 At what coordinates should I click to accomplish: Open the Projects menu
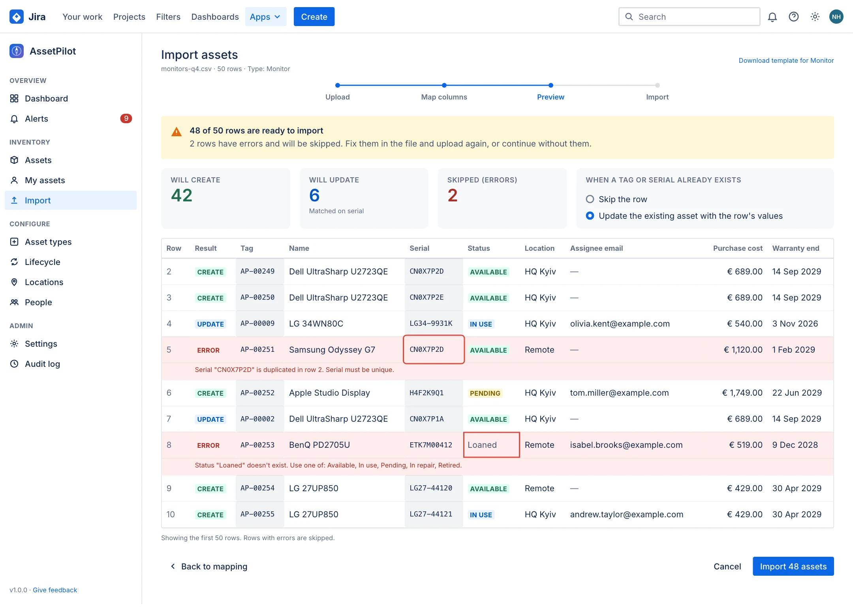[x=129, y=17]
